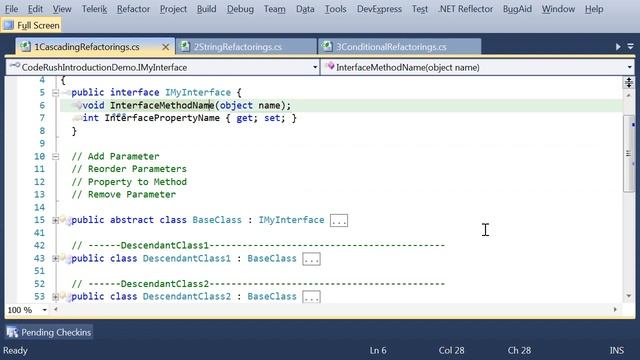Open the Test menu
Viewport: 640px width, 360px height.
pyautogui.click(x=420, y=9)
